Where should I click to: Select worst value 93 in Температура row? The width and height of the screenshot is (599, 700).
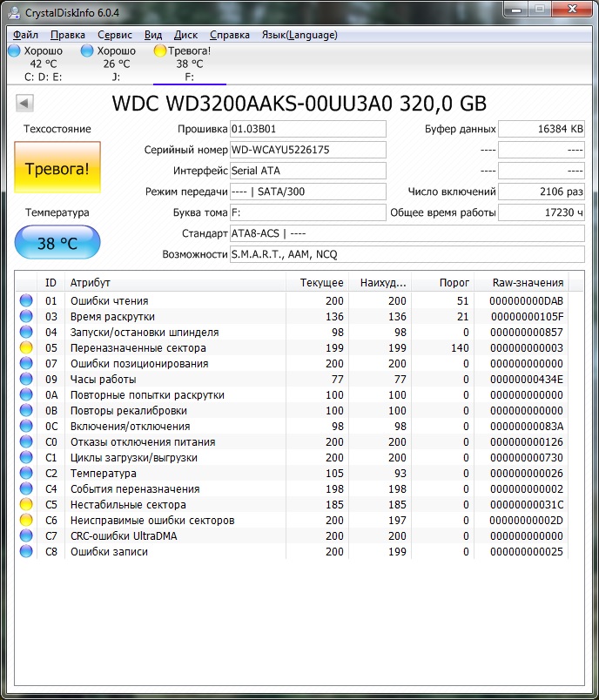pos(400,474)
